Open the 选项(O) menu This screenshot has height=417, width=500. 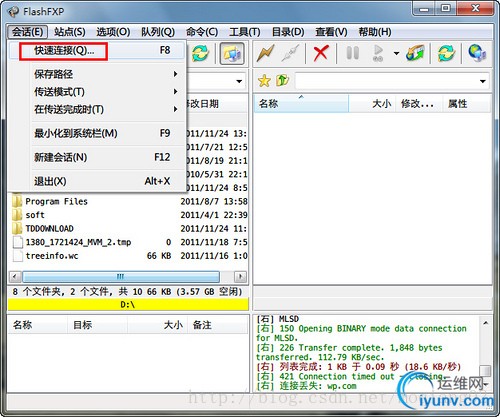point(113,32)
